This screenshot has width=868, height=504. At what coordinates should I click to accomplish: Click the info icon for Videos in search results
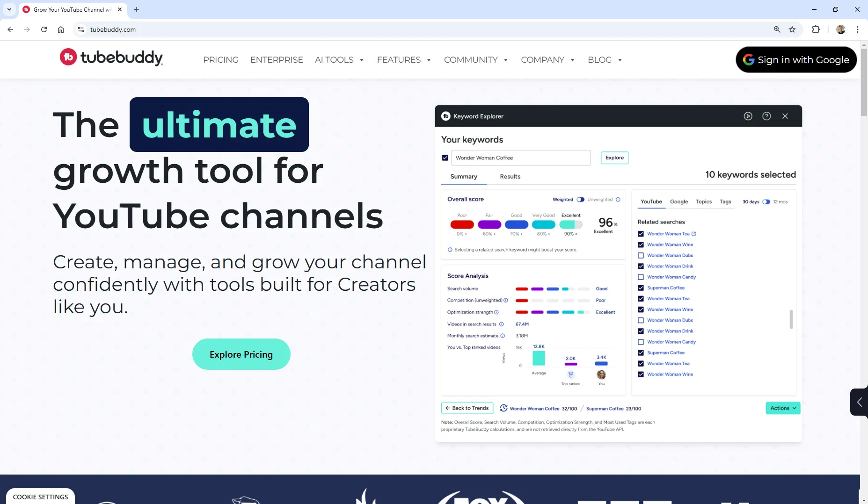pyautogui.click(x=501, y=324)
